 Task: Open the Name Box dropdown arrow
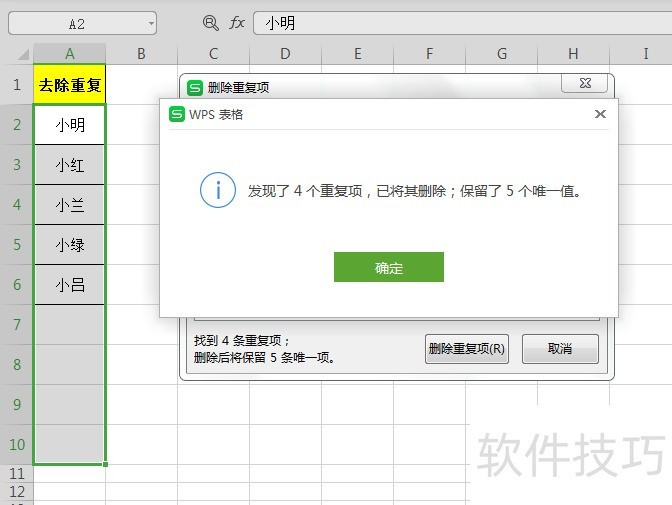150,22
